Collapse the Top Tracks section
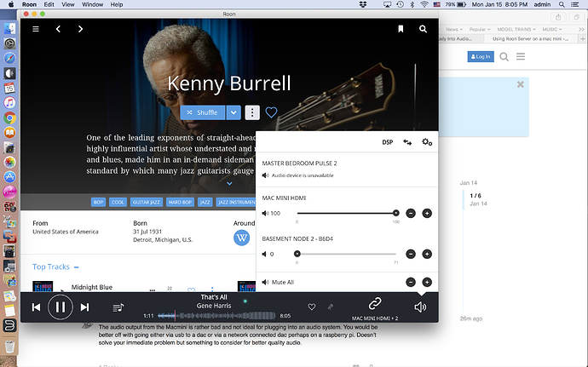The height and width of the screenshot is (367, 588). coord(77,267)
